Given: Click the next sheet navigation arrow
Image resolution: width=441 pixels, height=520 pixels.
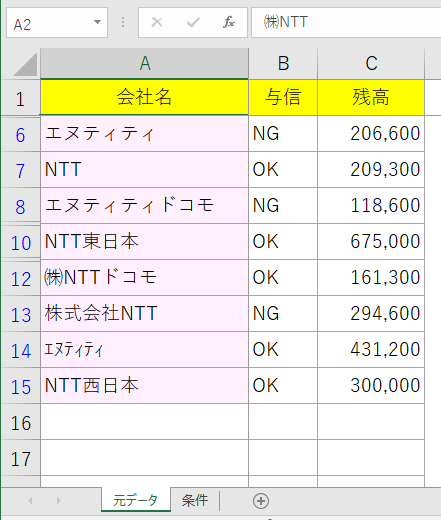Looking at the screenshot, I should click(59, 500).
